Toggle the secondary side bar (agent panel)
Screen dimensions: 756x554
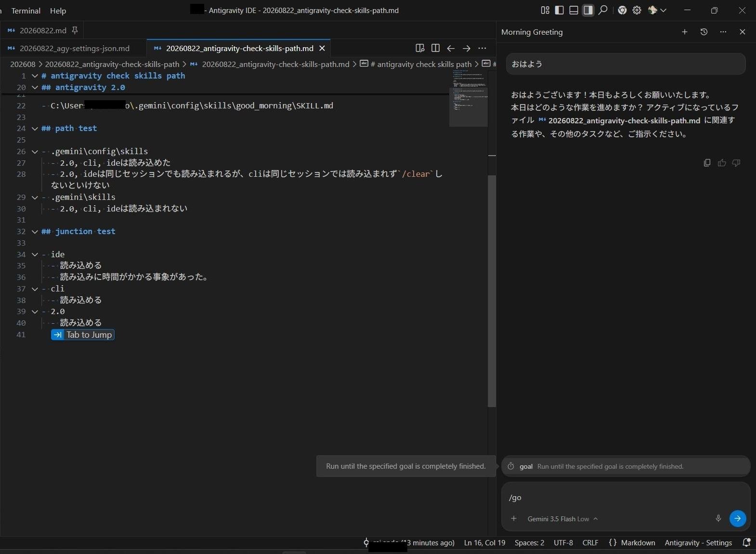(588, 10)
